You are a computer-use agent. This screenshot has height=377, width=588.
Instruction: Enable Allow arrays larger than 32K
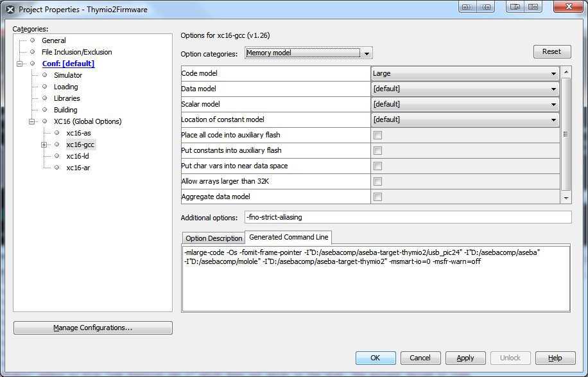click(x=377, y=181)
